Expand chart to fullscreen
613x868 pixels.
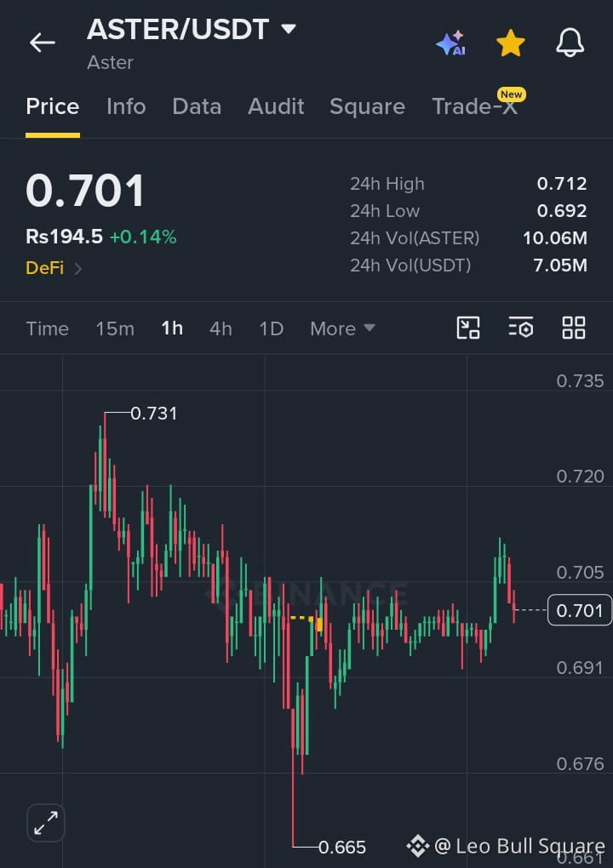tap(46, 823)
